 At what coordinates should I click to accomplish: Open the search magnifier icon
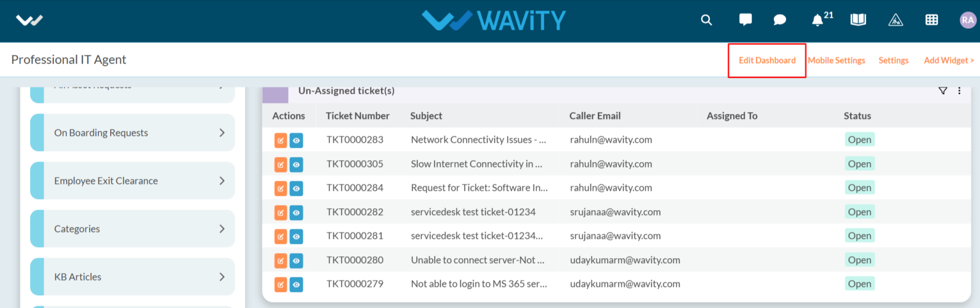[706, 20]
